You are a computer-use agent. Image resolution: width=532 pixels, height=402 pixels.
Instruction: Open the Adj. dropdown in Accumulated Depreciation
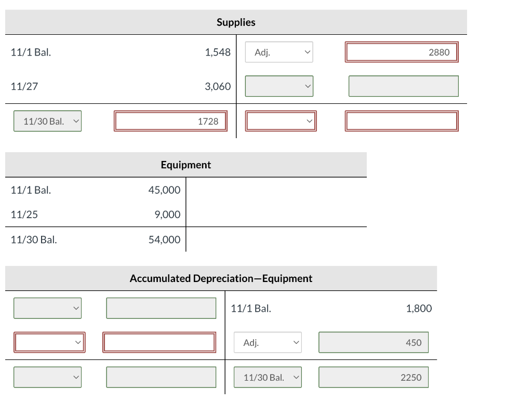coord(268,342)
